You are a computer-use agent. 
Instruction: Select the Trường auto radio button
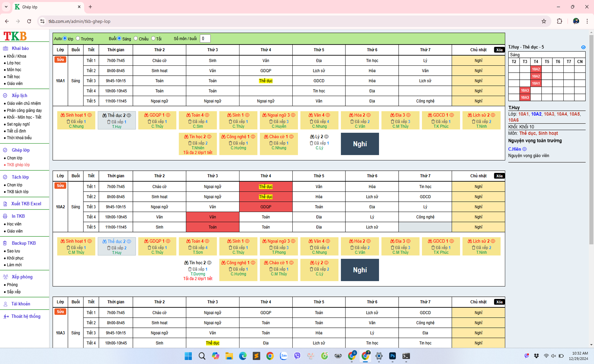pos(78,38)
